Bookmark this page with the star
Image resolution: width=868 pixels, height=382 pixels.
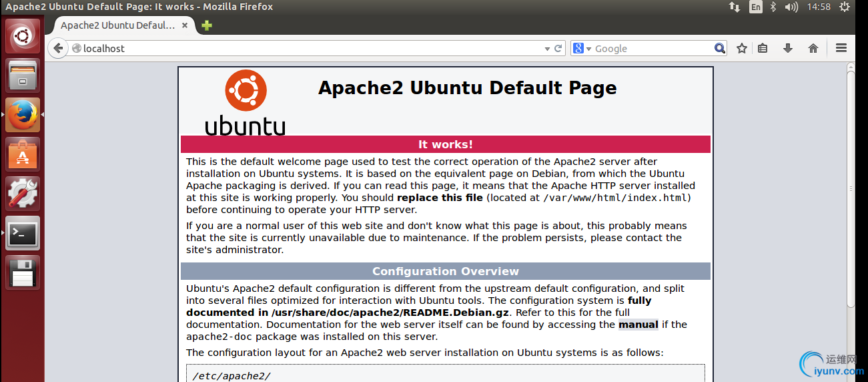741,48
